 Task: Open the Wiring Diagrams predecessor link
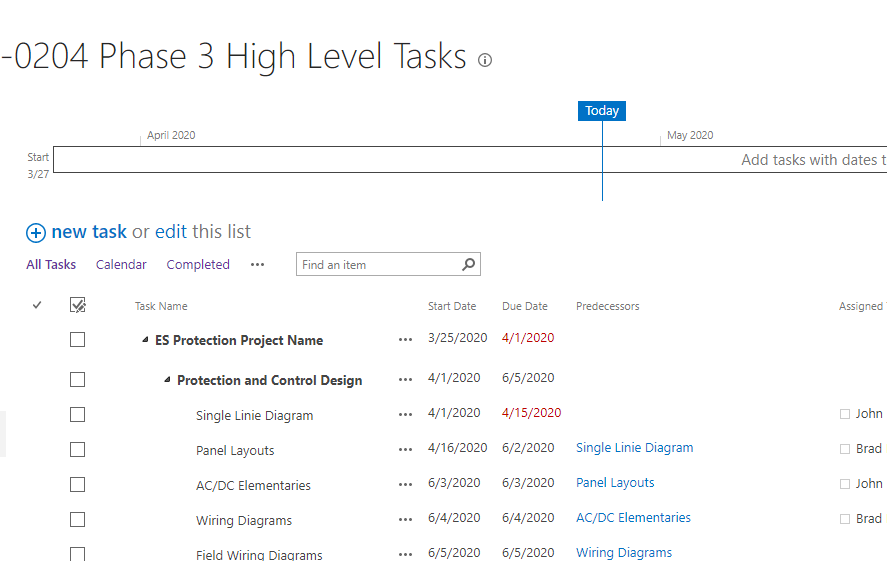[x=624, y=553]
